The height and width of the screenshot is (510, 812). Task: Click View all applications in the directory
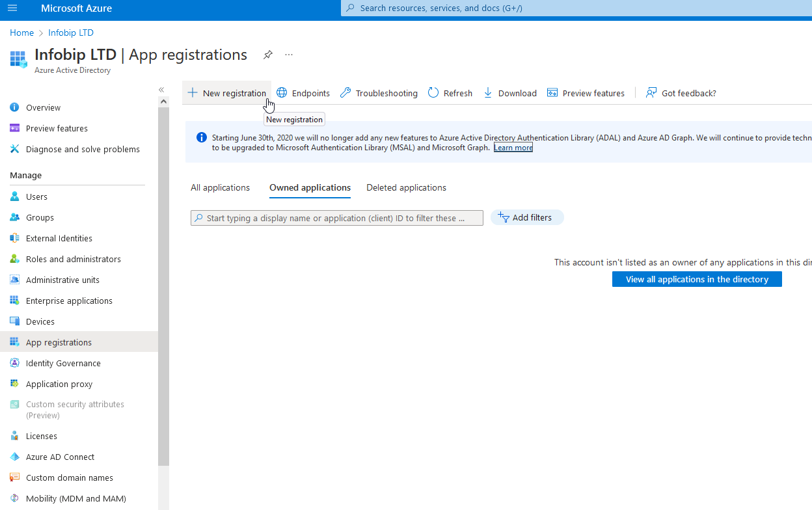697,279
